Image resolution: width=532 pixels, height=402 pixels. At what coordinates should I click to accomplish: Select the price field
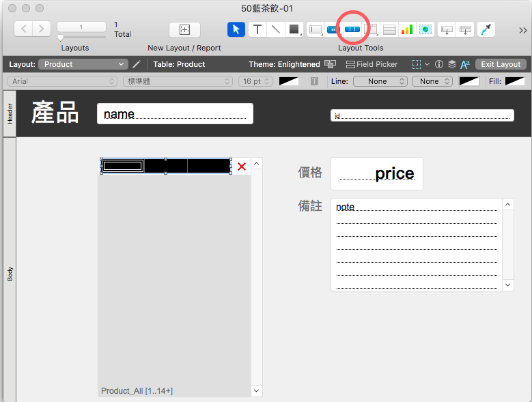point(377,173)
